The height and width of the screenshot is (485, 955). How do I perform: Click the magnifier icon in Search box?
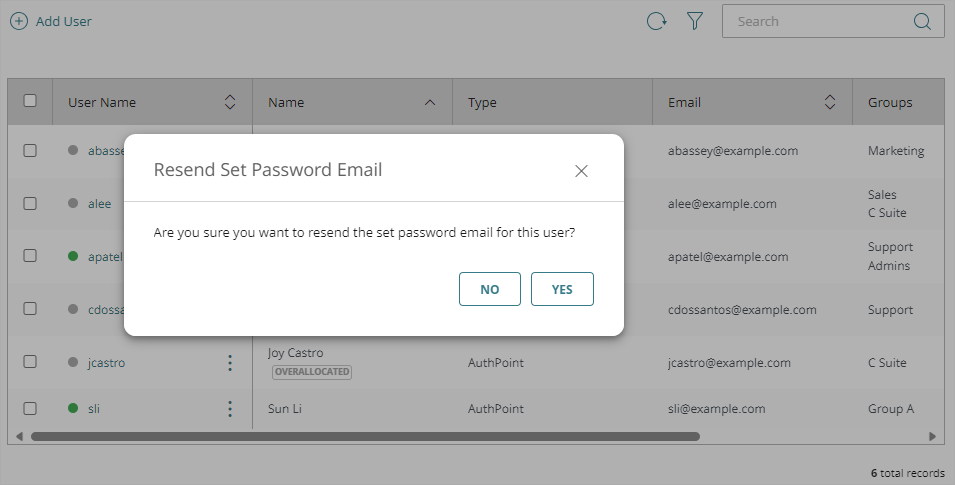(922, 21)
